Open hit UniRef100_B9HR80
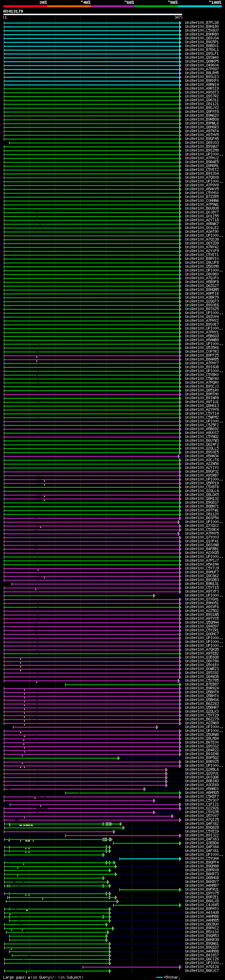Viewport: 225px width, 980px height. coord(202,34)
